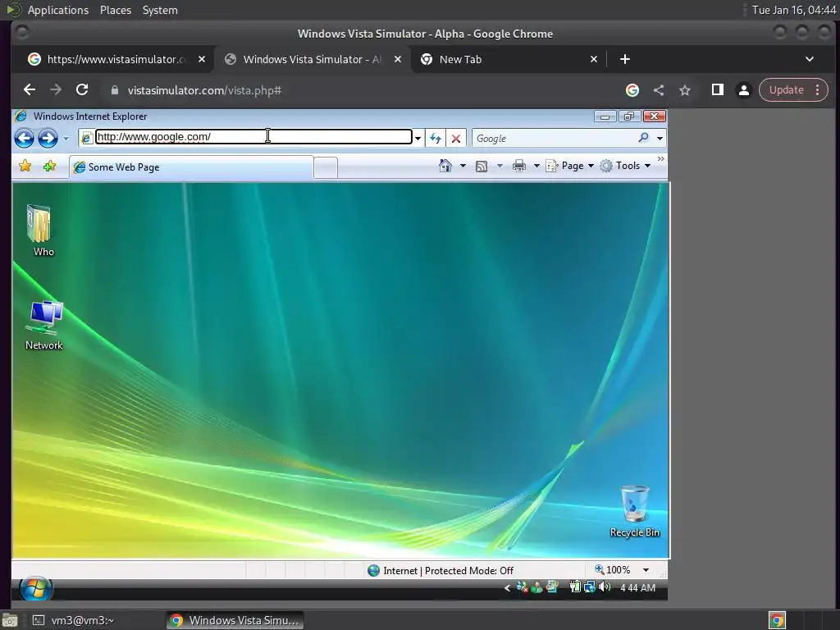Toggle Chrome side panel

coord(717,90)
